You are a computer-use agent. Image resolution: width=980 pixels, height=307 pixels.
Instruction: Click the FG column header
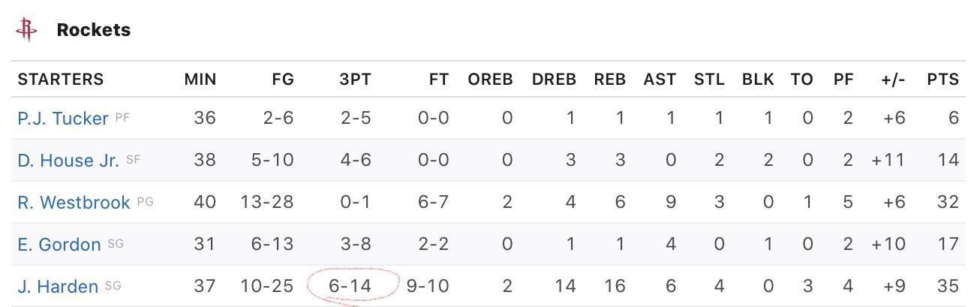coord(283,80)
